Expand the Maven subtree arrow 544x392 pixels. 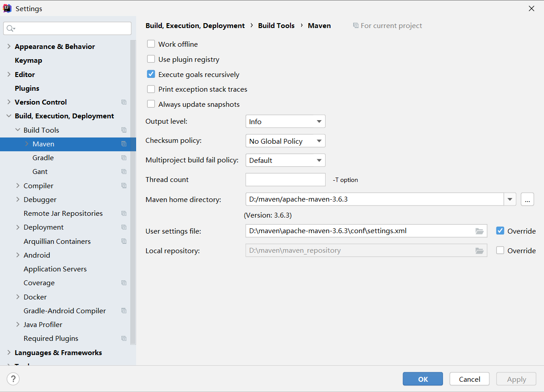coord(27,144)
